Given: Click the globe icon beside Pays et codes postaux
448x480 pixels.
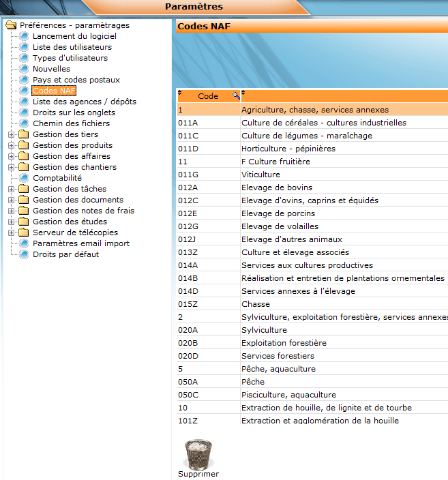Looking at the screenshot, I should coord(24,80).
